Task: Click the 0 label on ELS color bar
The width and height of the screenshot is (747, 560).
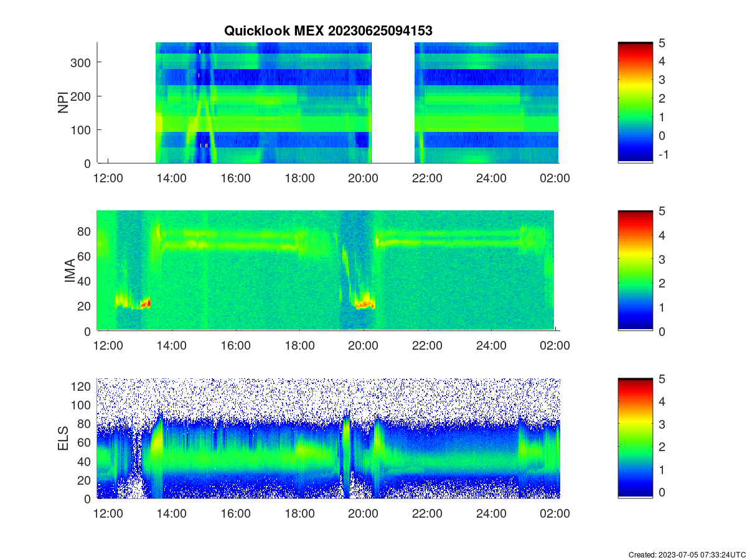Action: click(661, 492)
